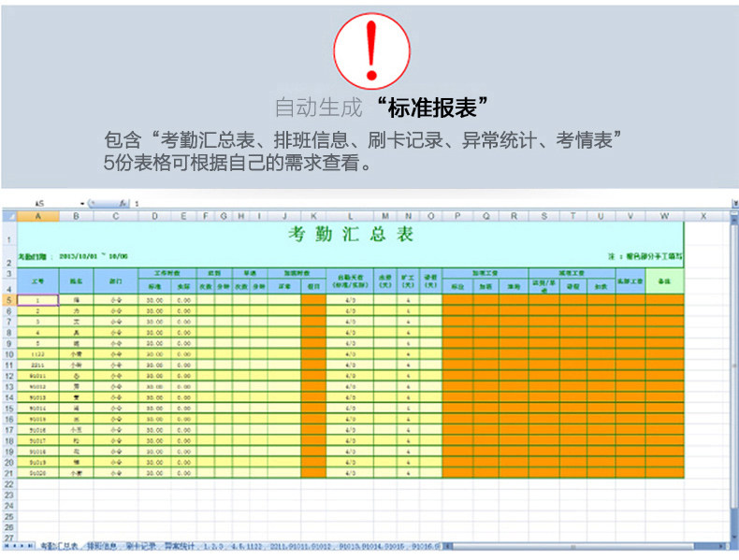This screenshot has width=739, height=560.
Task: Click the note text at title right
Action: (645, 257)
